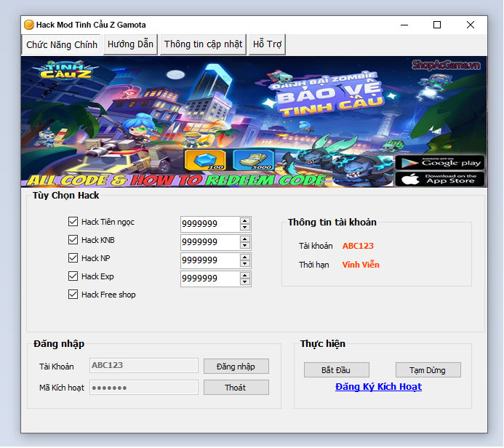Image resolution: width=504 pixels, height=448 pixels.
Task: Open the Đăng Ký Kích Hoạt link
Action: 378,387
